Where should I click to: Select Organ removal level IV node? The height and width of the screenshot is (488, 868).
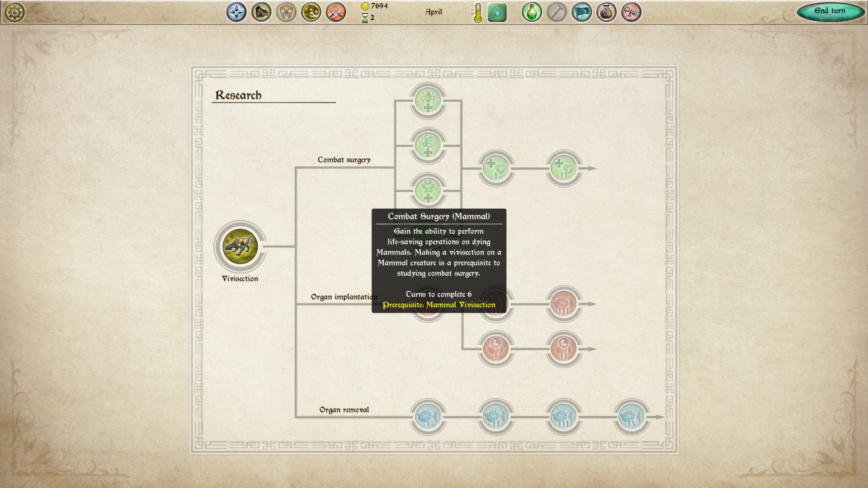pos(632,417)
